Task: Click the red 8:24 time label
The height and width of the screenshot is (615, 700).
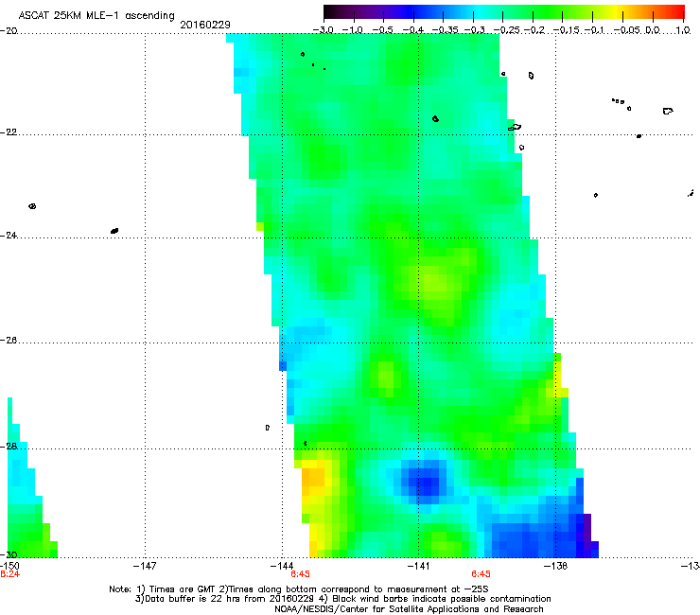Action: [x=9, y=574]
